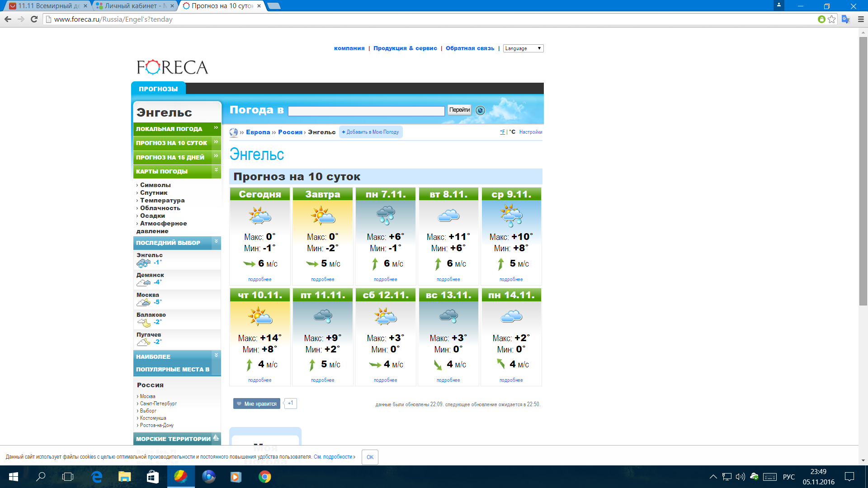The width and height of the screenshot is (868, 488).
Task: Collapse the КАРТЫ ПОГОДЫ section
Action: (216, 170)
